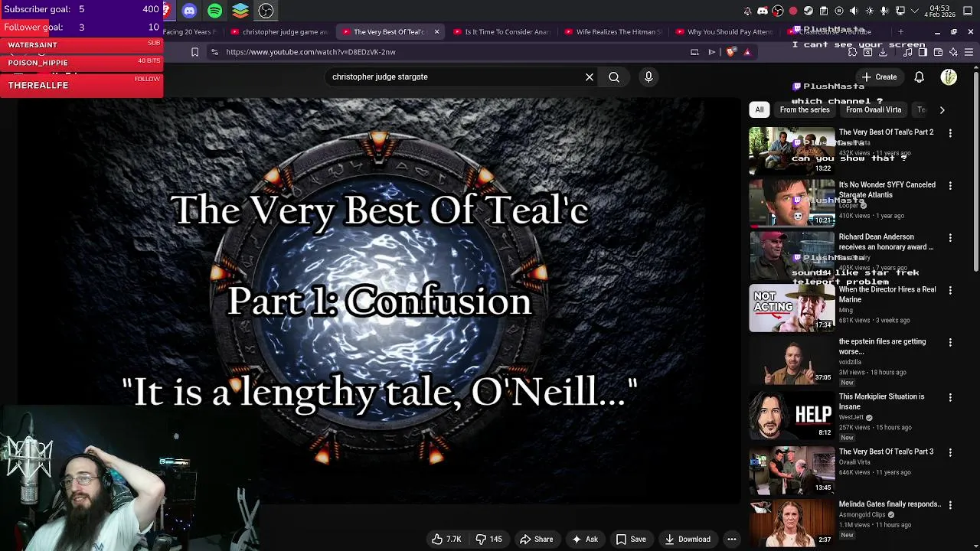The height and width of the screenshot is (551, 980).
Task: Select the 'All' filter chip
Action: [759, 109]
